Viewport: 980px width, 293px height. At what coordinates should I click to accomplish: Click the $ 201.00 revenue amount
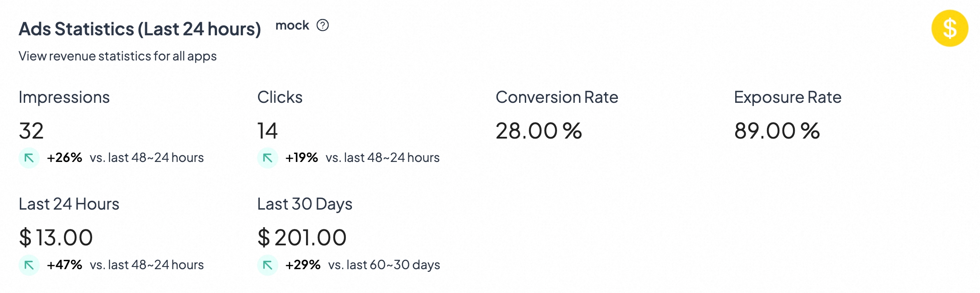pos(302,238)
